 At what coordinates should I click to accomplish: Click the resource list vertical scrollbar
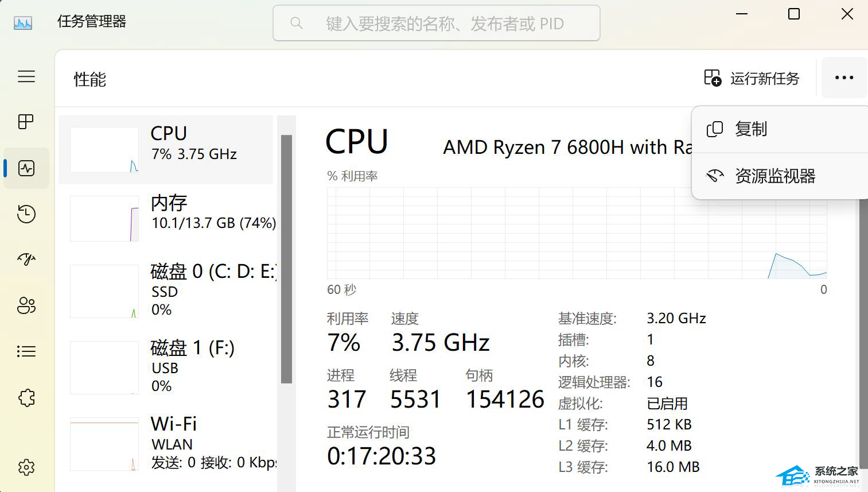click(x=286, y=258)
